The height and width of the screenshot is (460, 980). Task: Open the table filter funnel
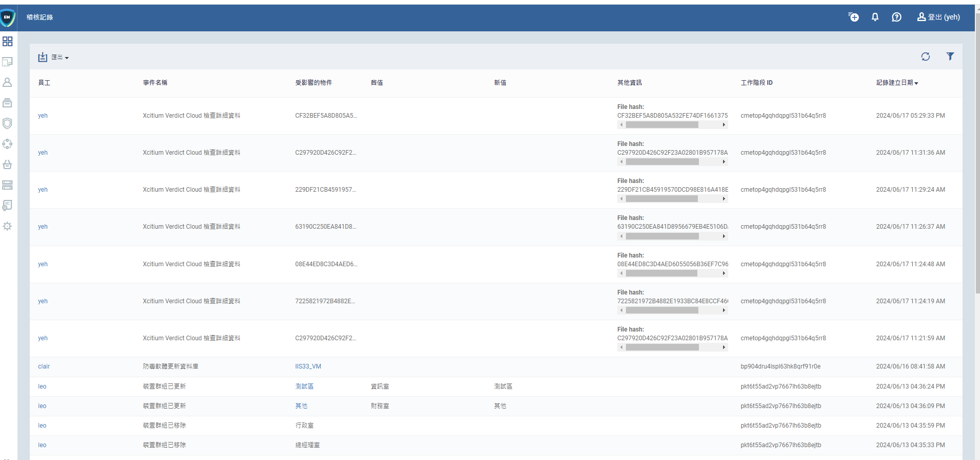(950, 57)
